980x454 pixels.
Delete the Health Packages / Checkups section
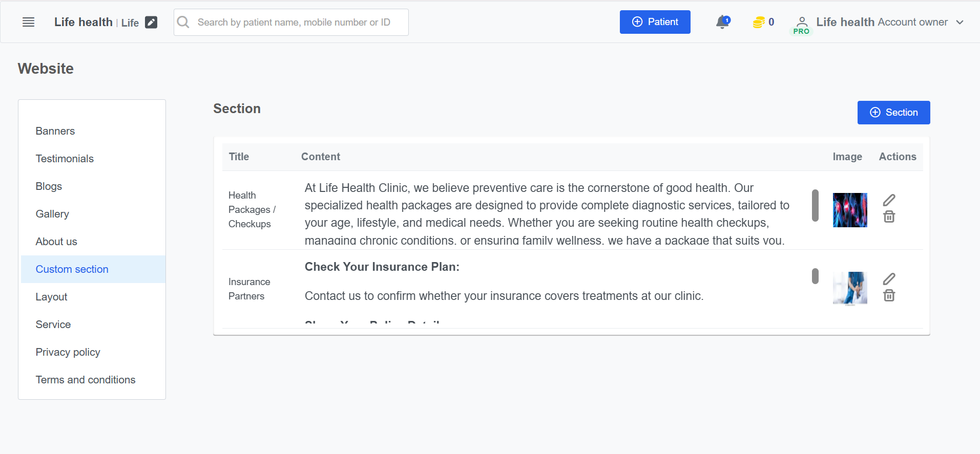(889, 217)
